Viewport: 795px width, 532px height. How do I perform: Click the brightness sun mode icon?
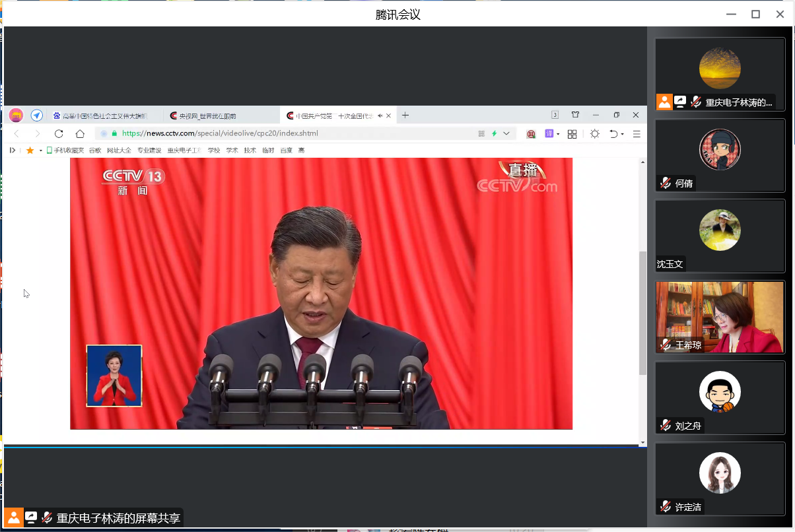click(595, 134)
